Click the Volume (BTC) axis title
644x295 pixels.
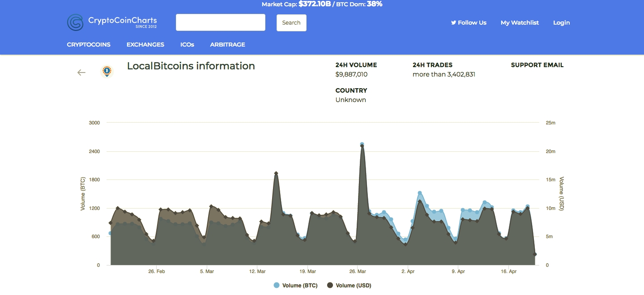83,194
